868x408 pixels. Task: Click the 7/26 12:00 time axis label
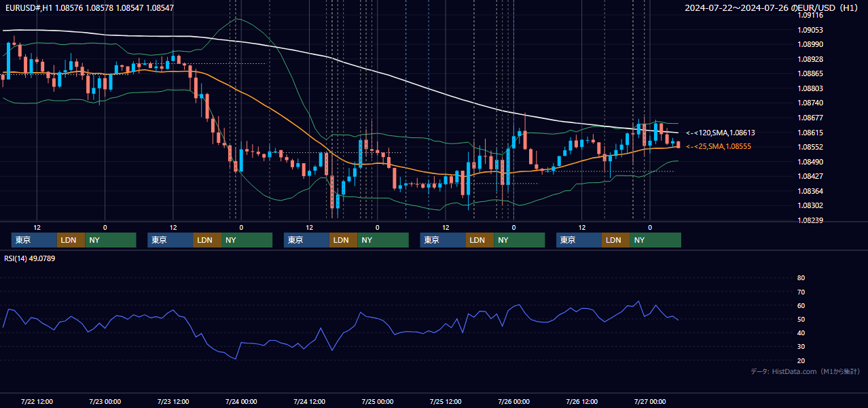click(x=581, y=401)
